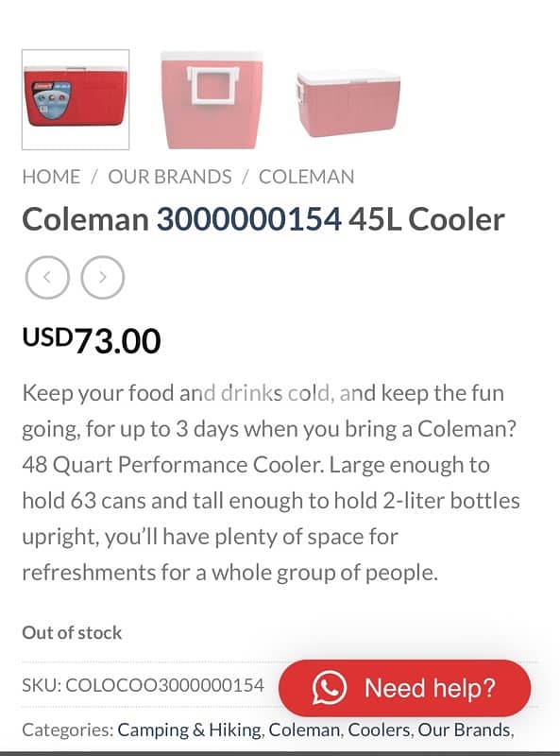Click the next-item chevron arrow
Screen dimensions: 560x756
coord(102,277)
